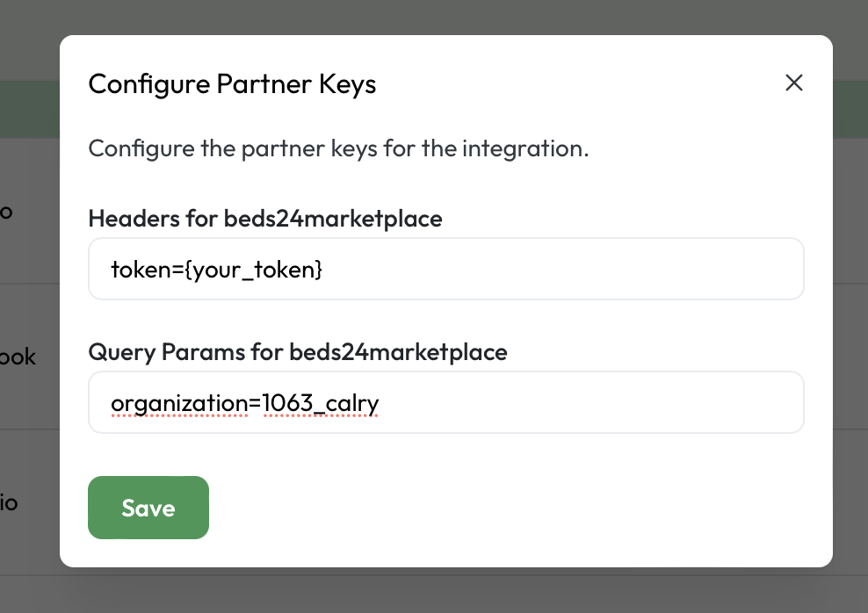Click the dimmed green header bar behind the modal
The image size is (868, 613).
pos(29,108)
